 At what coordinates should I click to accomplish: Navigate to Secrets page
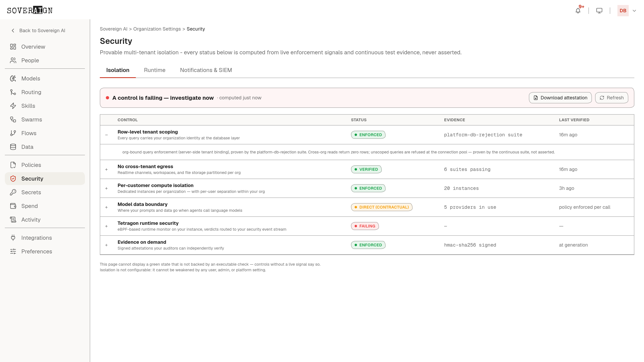pyautogui.click(x=45, y=192)
